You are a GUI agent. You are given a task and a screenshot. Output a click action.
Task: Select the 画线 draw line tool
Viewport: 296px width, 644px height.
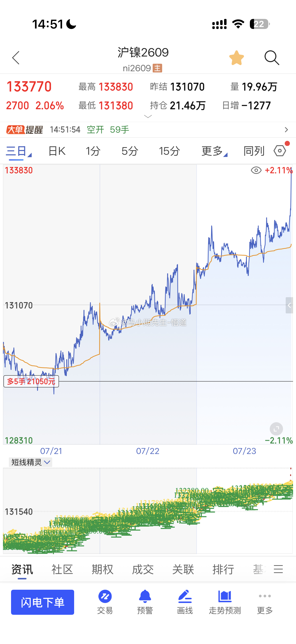[185, 602]
